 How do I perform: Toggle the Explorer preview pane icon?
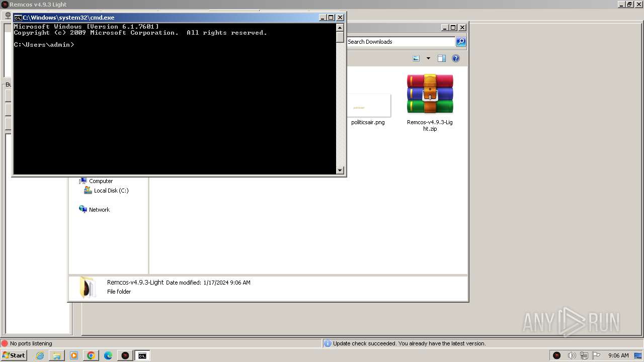442,58
